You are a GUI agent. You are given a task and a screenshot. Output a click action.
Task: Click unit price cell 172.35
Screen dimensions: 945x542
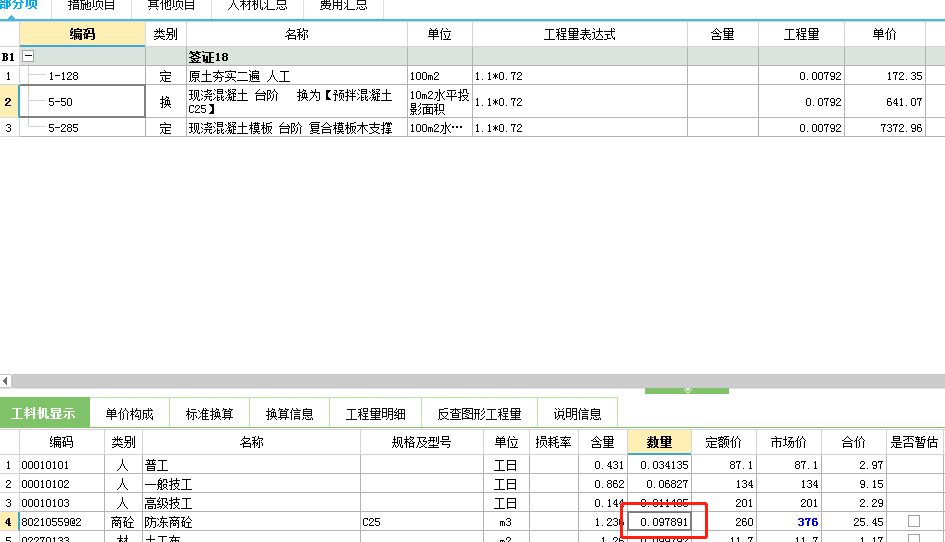(884, 76)
